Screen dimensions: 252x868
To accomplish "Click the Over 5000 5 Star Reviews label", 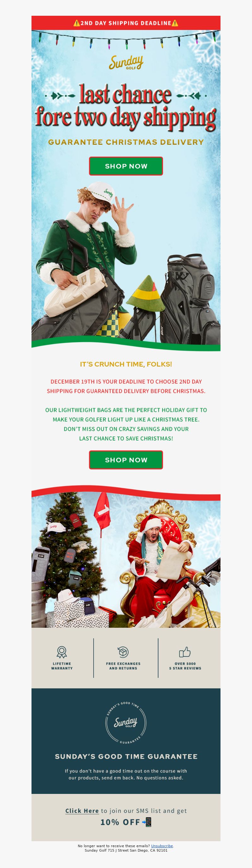I will [x=185, y=666].
